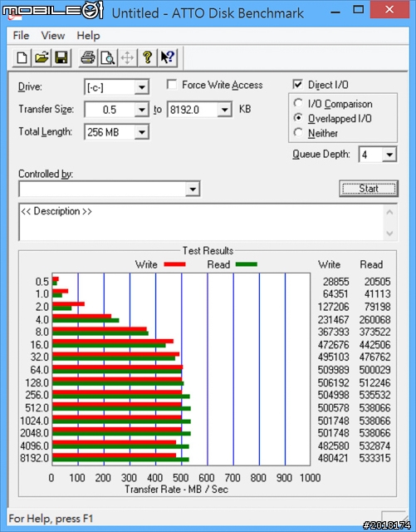Choose the Neither radio option

click(x=298, y=133)
